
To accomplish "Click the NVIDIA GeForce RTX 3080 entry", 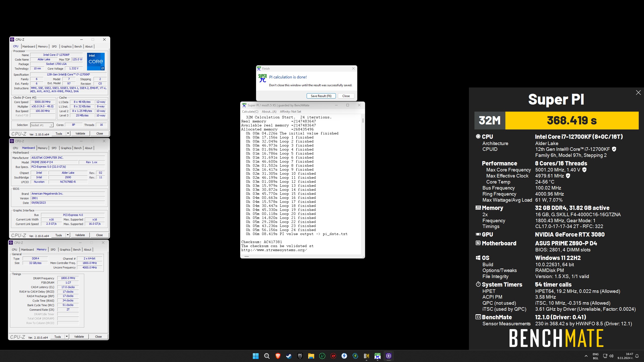I will [570, 235].
